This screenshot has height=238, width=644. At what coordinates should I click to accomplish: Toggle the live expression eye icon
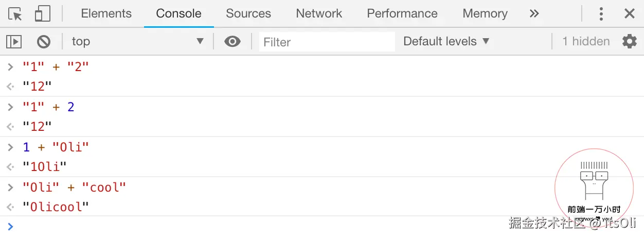(232, 42)
